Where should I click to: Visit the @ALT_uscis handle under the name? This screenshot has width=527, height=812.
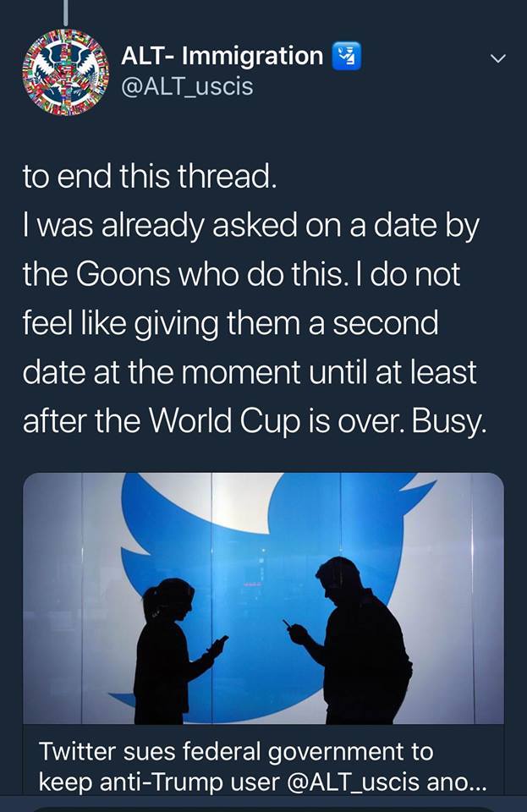[187, 85]
